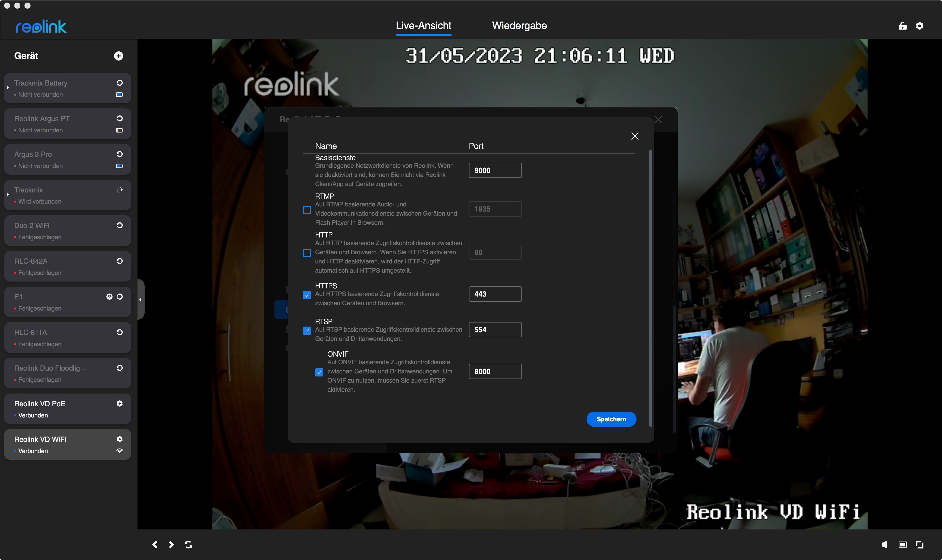This screenshot has height=560, width=942.
Task: Select the Live-Ansicht tab
Action: coord(423,26)
